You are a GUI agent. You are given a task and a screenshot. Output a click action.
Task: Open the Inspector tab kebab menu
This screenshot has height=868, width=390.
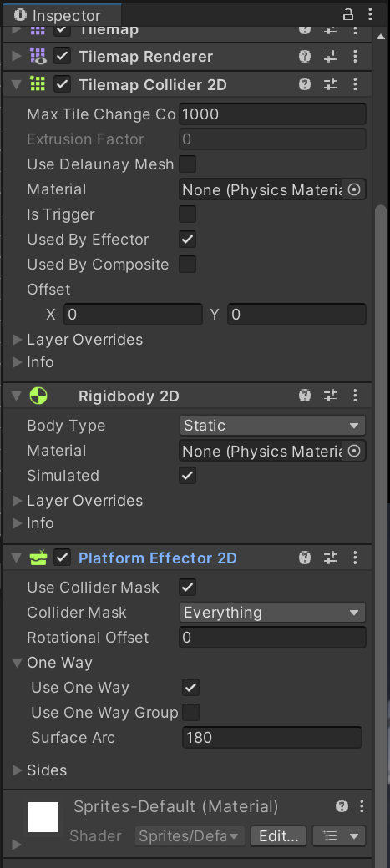[x=370, y=14]
